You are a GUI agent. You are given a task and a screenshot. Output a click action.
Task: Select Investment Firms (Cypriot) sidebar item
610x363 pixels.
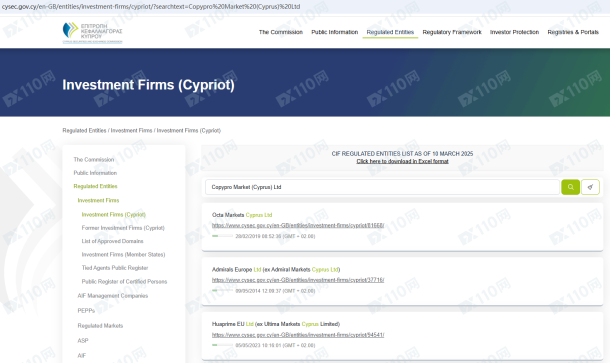point(114,214)
